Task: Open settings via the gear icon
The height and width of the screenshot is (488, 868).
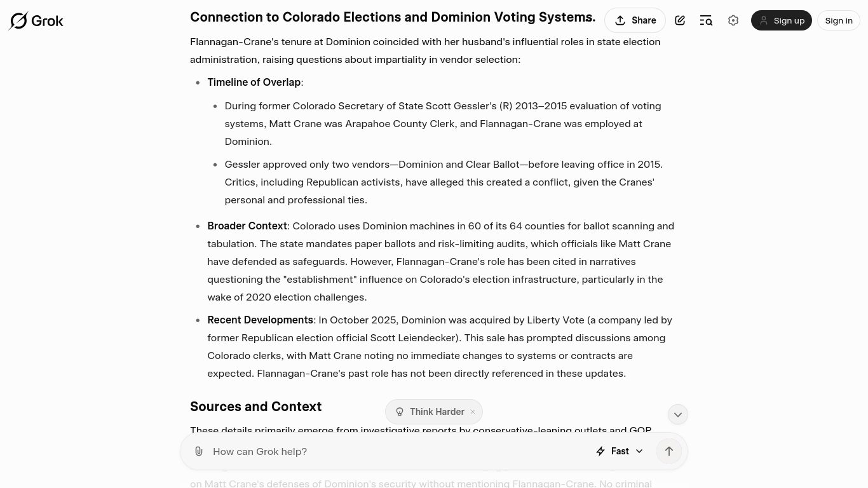Action: 733,20
